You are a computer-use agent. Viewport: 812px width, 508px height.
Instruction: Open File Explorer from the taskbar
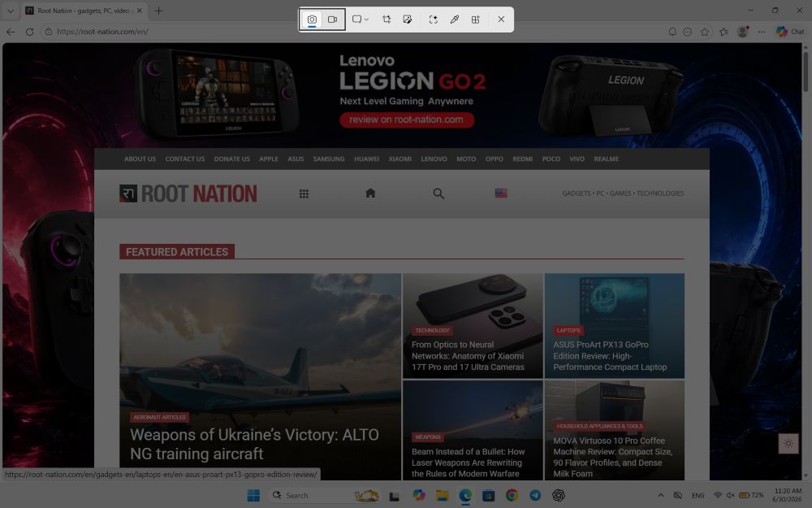442,496
